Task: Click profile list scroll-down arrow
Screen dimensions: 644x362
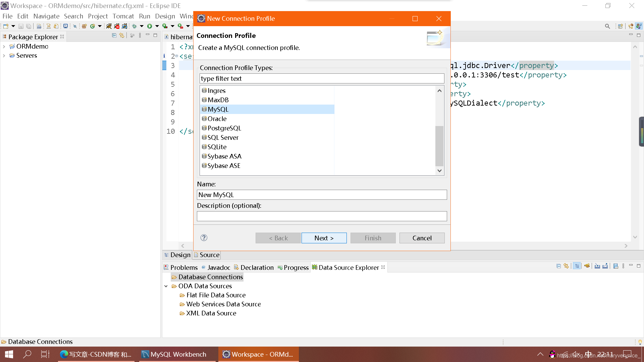Action: coord(439,171)
